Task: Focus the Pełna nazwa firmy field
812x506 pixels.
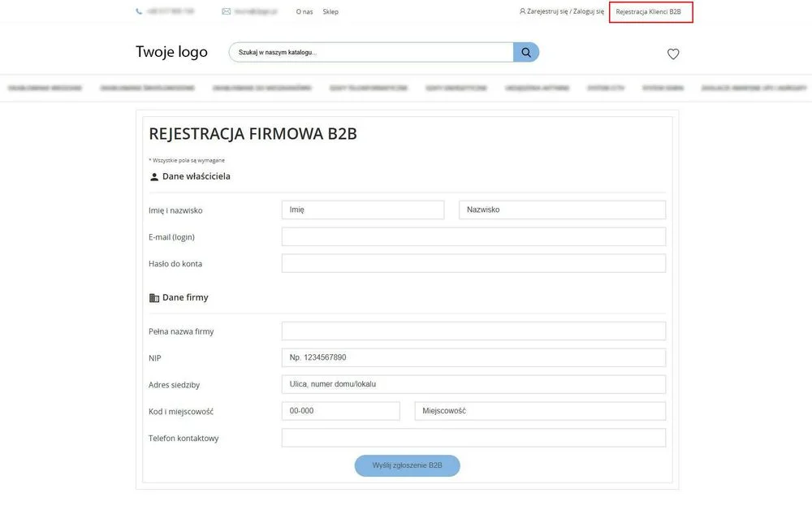Action: pyautogui.click(x=474, y=331)
